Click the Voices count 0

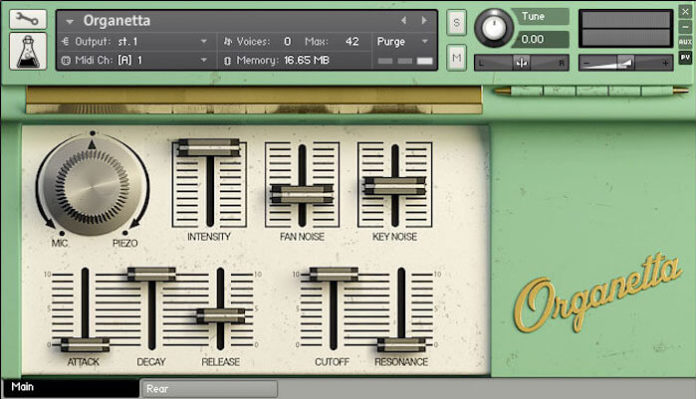click(x=287, y=42)
